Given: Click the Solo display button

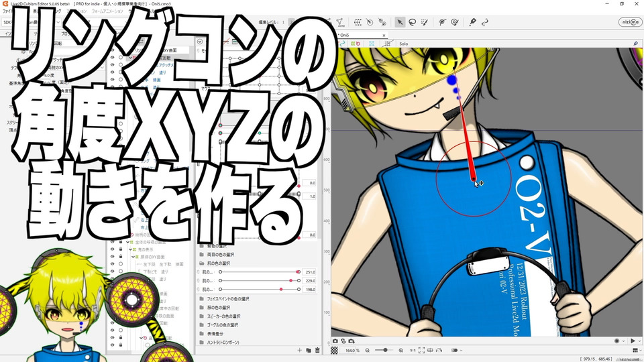Looking at the screenshot, I should click(x=403, y=44).
